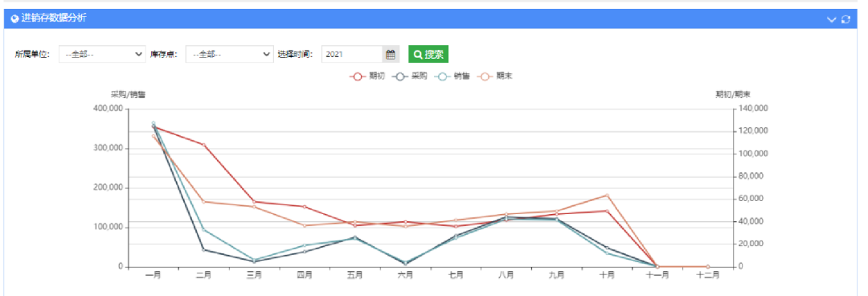868x296 pixels.
Task: Collapse the panel with the header chevron icon
Action: click(832, 18)
